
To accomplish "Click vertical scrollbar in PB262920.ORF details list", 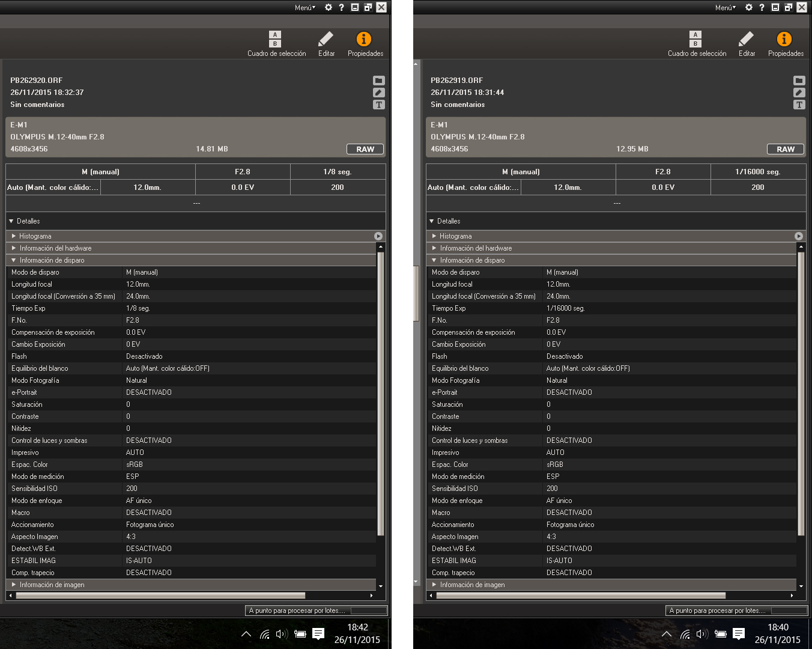I will click(380, 394).
